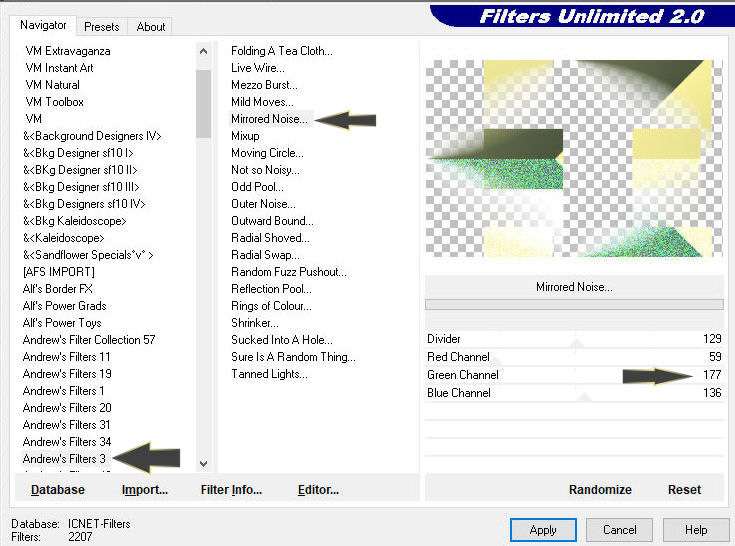Choose Live Wire... filter
The width and height of the screenshot is (735, 546).
coord(257,68)
